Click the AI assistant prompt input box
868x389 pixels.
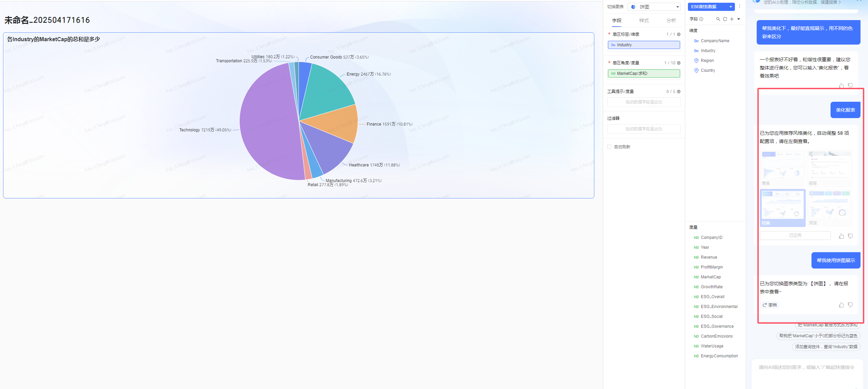pyautogui.click(x=807, y=373)
